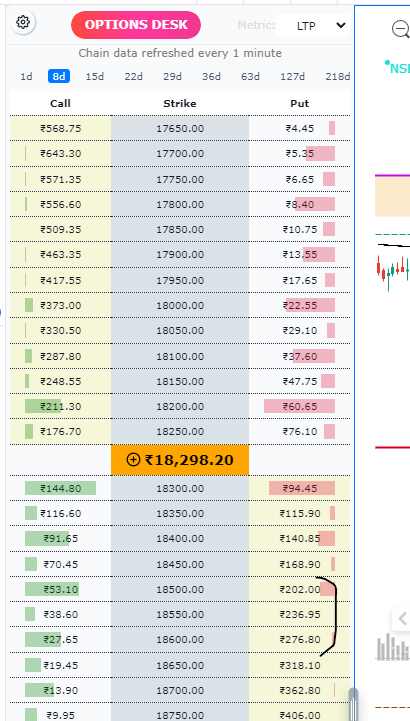Click strike 18500.00
Image resolution: width=410 pixels, height=721 pixels.
pos(180,589)
